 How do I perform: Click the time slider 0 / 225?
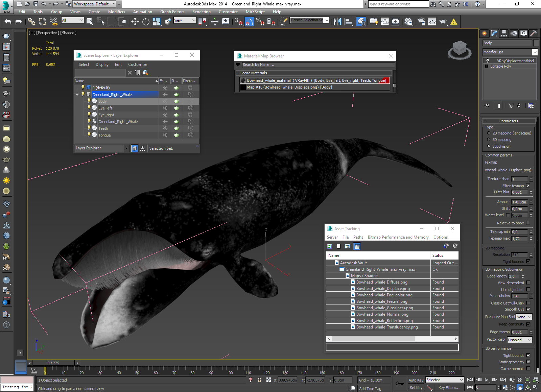[x=53, y=363]
